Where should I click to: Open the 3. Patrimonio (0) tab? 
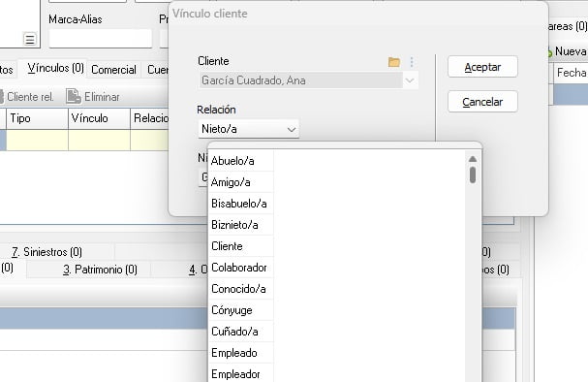click(x=100, y=270)
